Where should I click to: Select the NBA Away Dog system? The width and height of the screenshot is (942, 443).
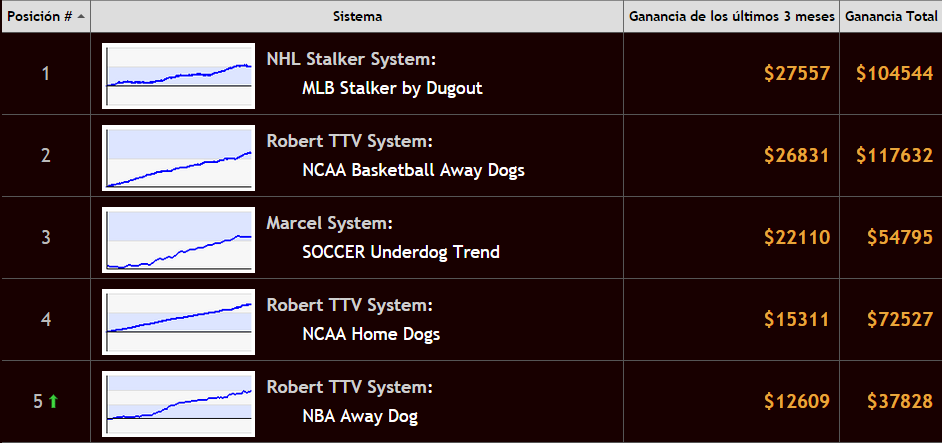[360, 416]
